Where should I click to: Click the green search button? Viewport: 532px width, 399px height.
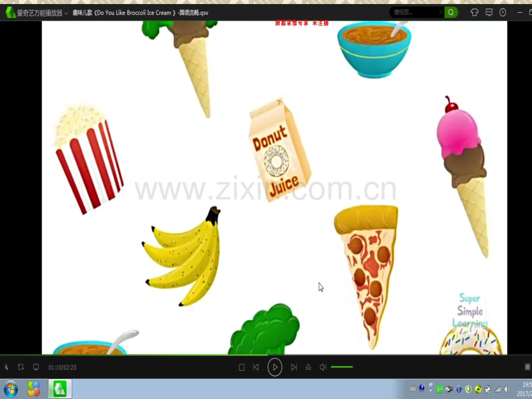452,12
